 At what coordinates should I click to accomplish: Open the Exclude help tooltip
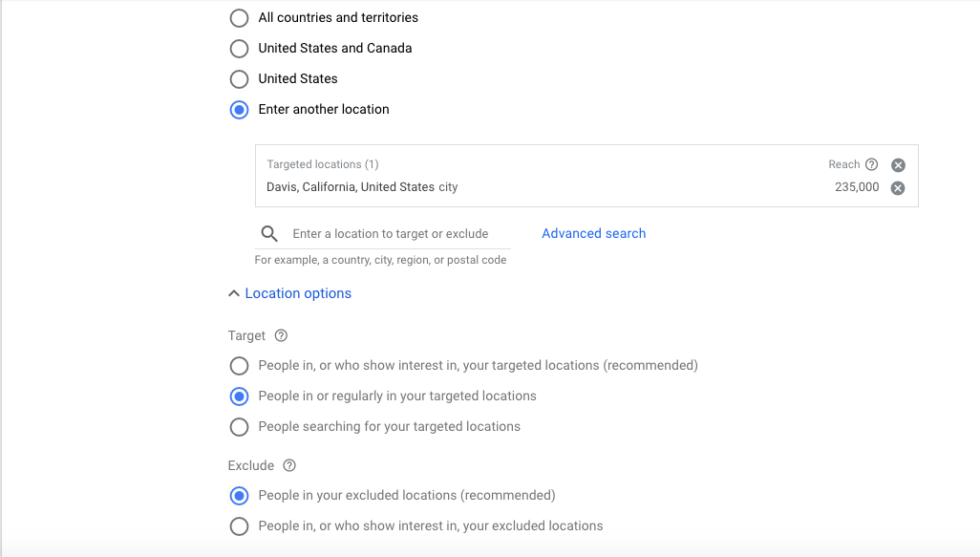288,465
